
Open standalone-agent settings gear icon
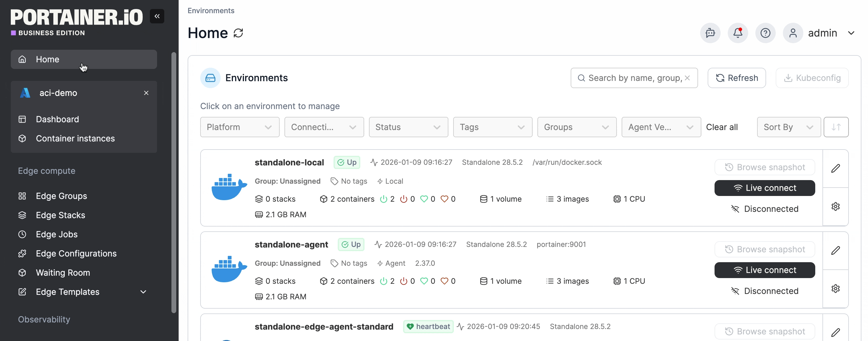point(835,289)
